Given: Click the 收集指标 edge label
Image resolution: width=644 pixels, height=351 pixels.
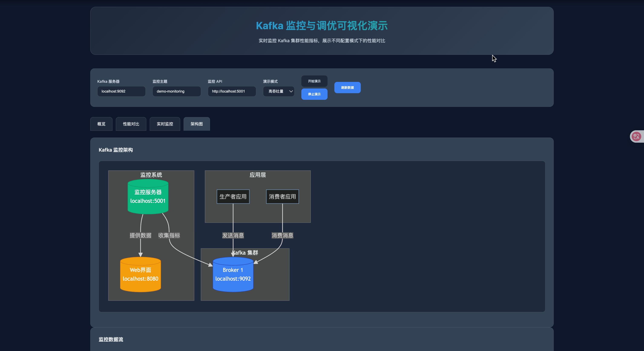Looking at the screenshot, I should [169, 235].
